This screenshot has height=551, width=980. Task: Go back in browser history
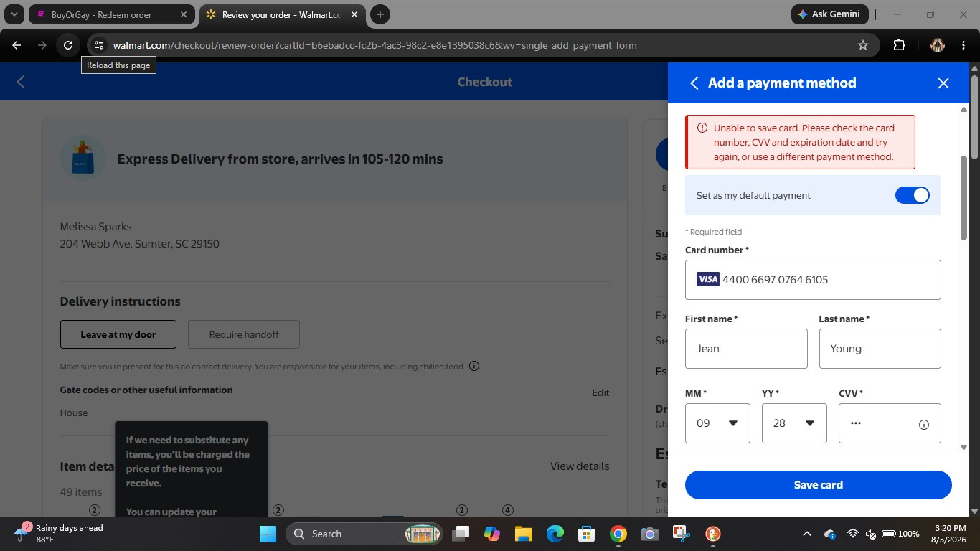17,45
